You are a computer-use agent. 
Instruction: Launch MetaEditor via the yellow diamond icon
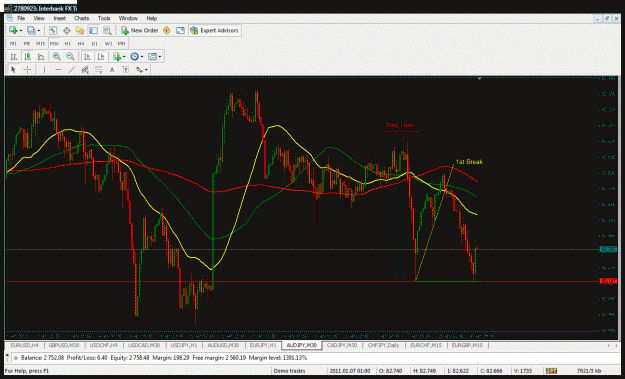point(167,30)
